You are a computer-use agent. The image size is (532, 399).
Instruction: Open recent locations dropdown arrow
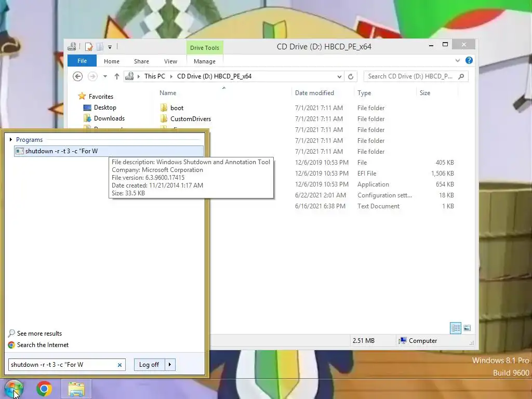coord(105,76)
